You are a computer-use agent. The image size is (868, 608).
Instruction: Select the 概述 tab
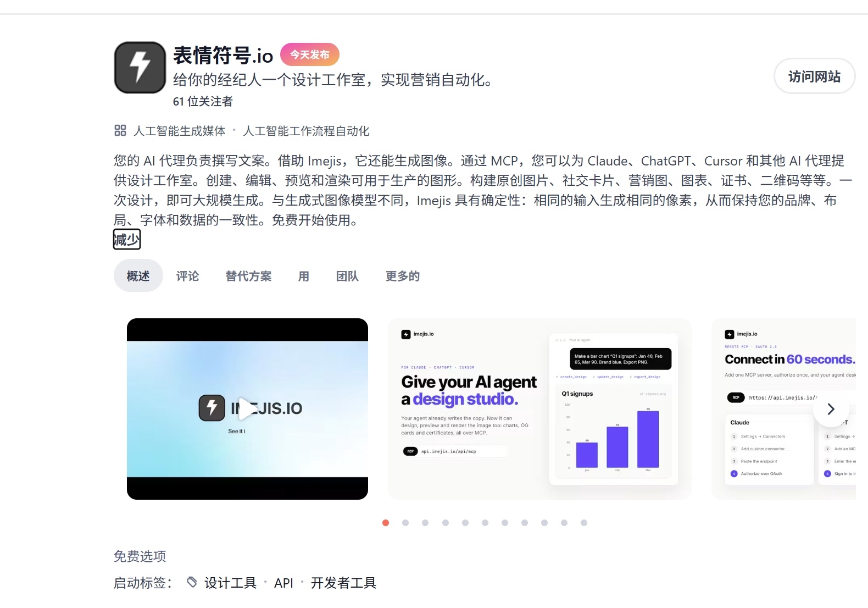tap(138, 276)
